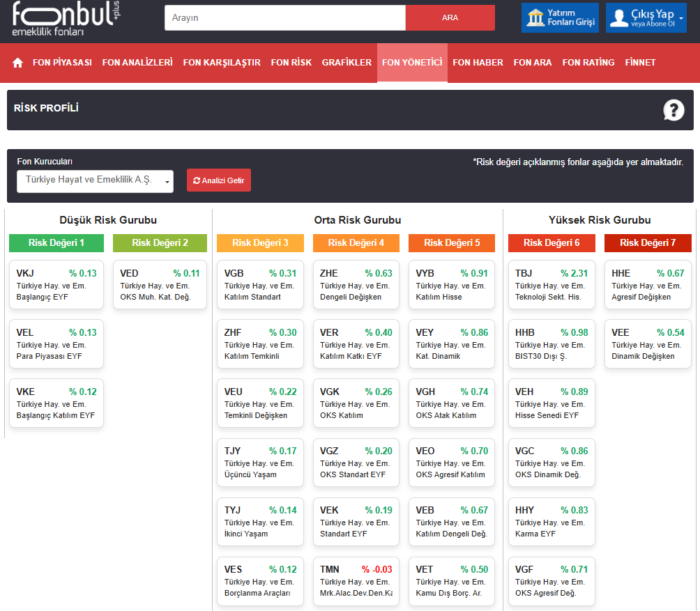
Task: Select the Risk Değeri 3 header
Action: (260, 243)
